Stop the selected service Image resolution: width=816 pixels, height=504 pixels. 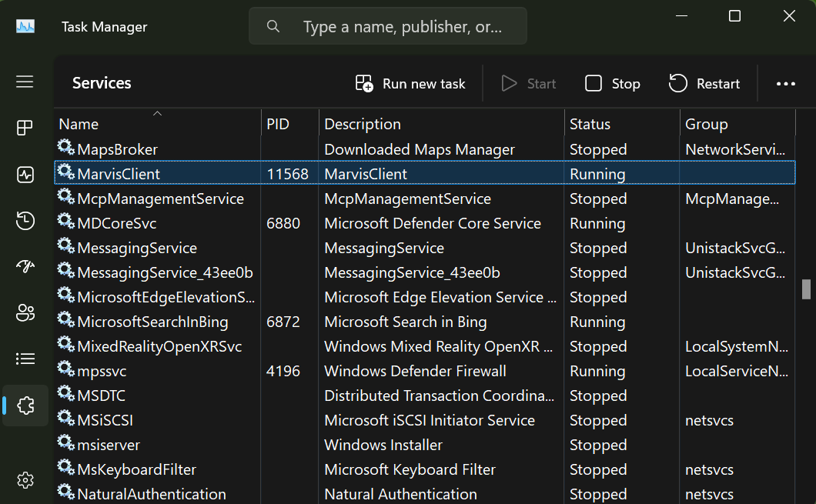click(x=613, y=84)
